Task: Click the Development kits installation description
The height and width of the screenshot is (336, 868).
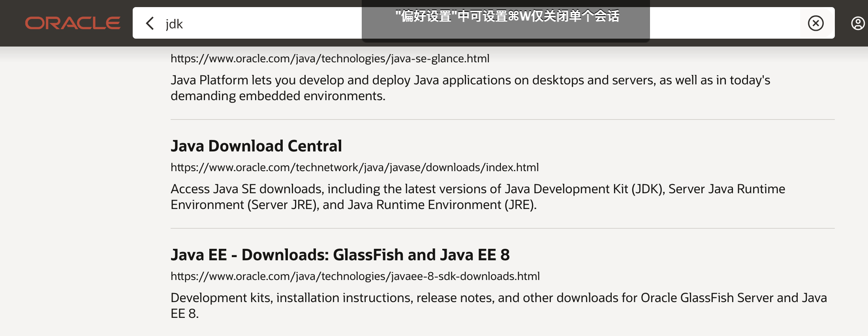Action: 499,306
